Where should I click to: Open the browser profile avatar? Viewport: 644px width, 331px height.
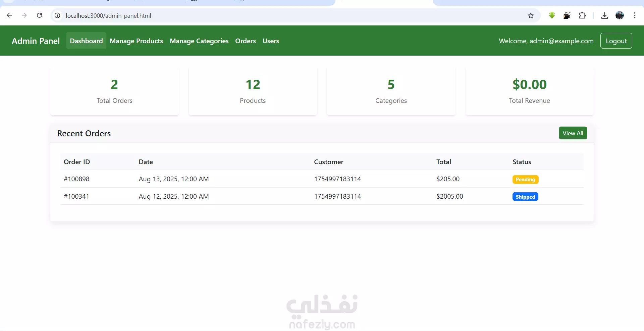[620, 15]
